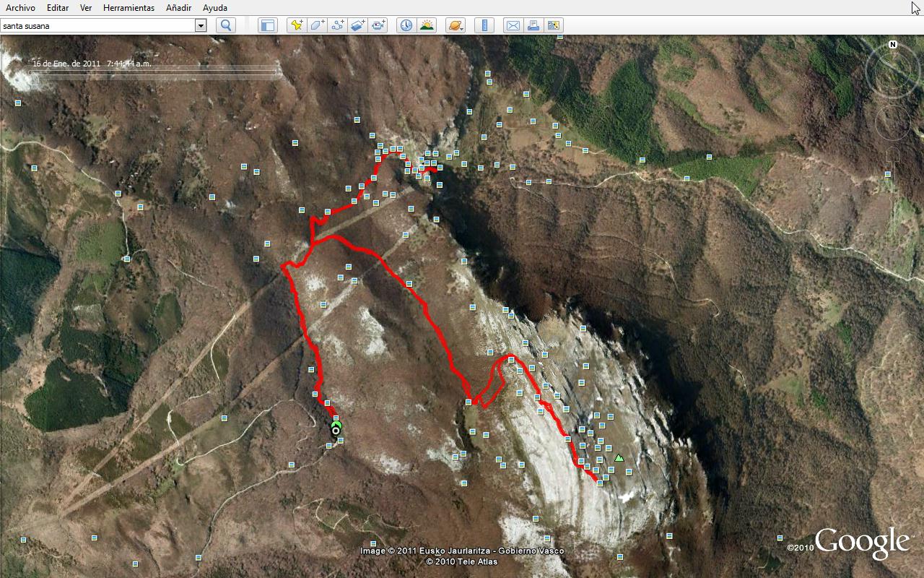Open the Archivo menu
The width and height of the screenshot is (924, 578).
pyautogui.click(x=20, y=8)
